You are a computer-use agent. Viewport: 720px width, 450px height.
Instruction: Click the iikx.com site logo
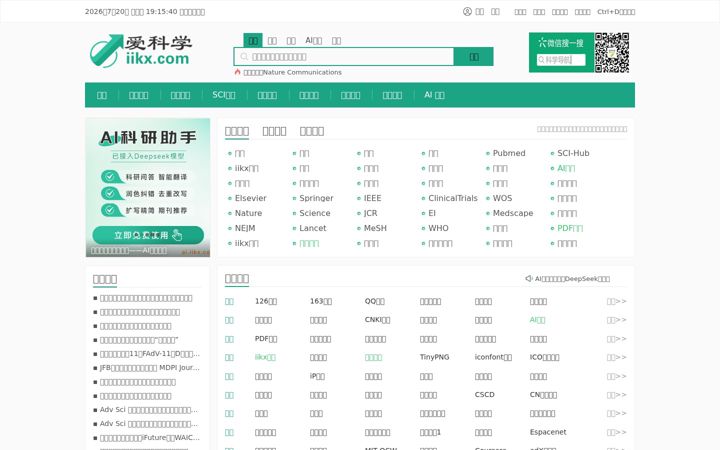tap(141, 51)
